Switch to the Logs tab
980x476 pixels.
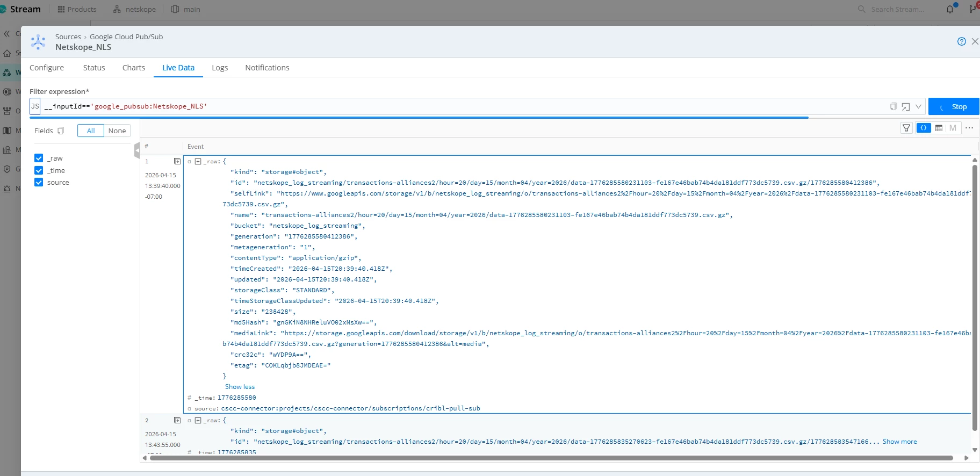coord(220,68)
